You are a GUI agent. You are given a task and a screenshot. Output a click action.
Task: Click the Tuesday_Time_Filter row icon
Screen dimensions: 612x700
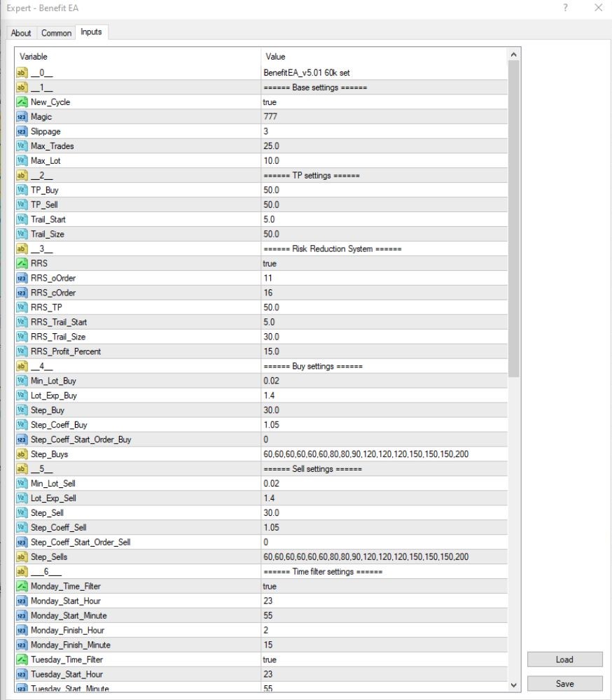[x=22, y=659]
